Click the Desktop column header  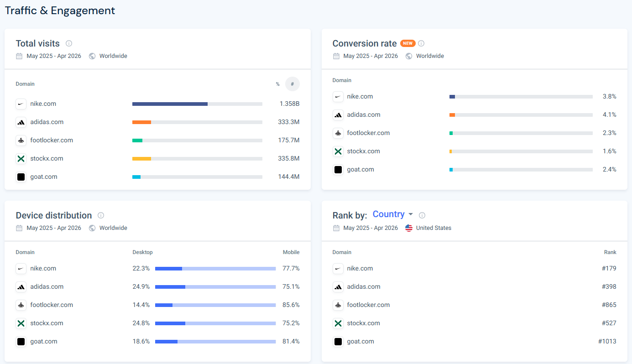(x=142, y=252)
